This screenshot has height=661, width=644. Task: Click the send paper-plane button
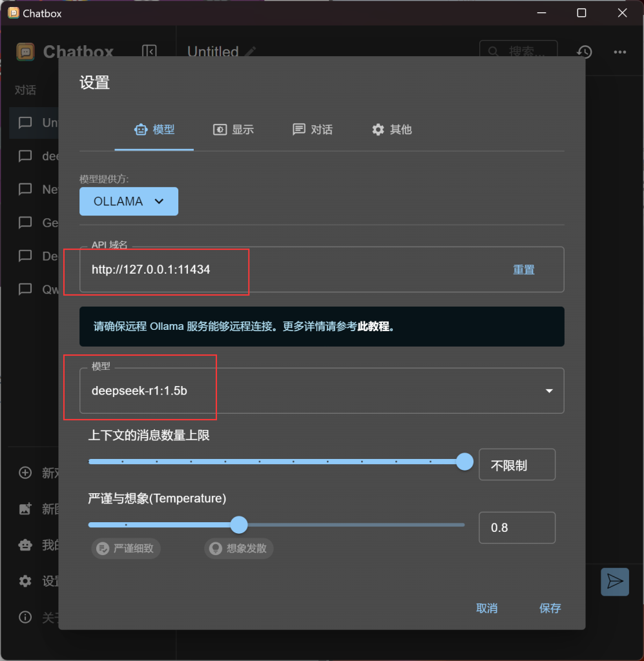click(x=615, y=582)
